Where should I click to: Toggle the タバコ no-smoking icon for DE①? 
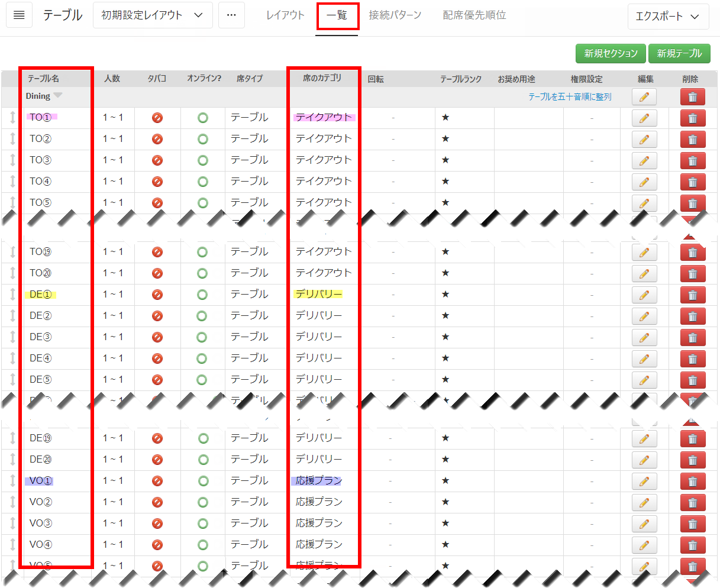157,295
